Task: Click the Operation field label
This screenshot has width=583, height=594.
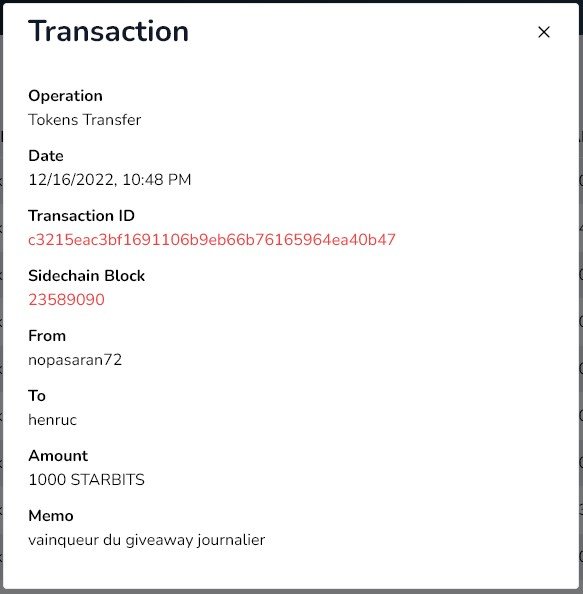Action: [65, 96]
